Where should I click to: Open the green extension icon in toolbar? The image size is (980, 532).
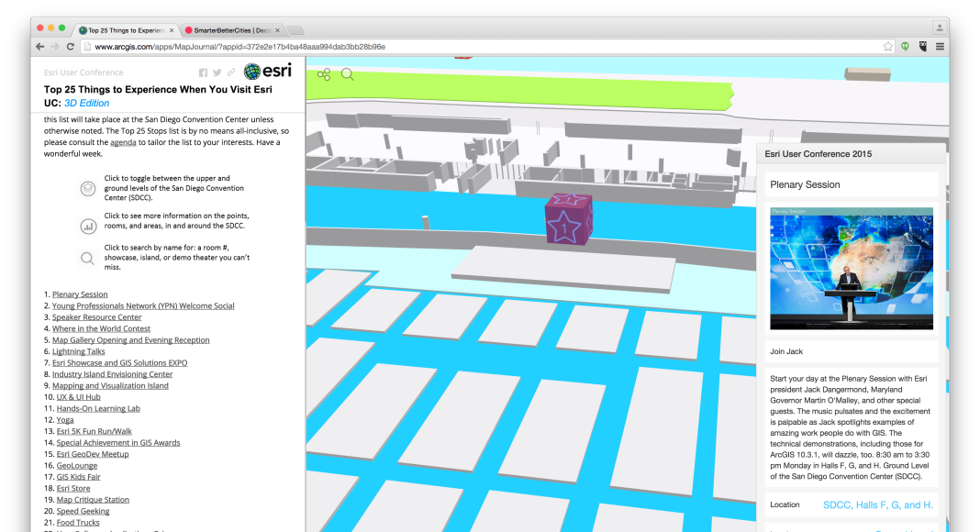click(x=905, y=47)
